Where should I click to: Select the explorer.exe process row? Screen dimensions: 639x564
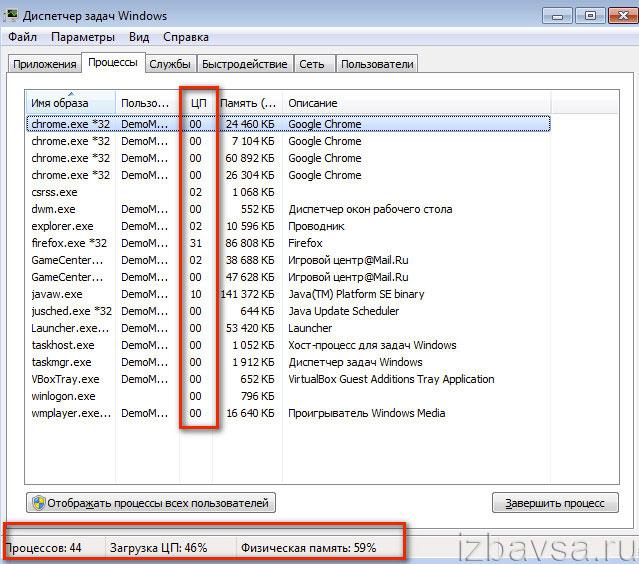[x=62, y=226]
